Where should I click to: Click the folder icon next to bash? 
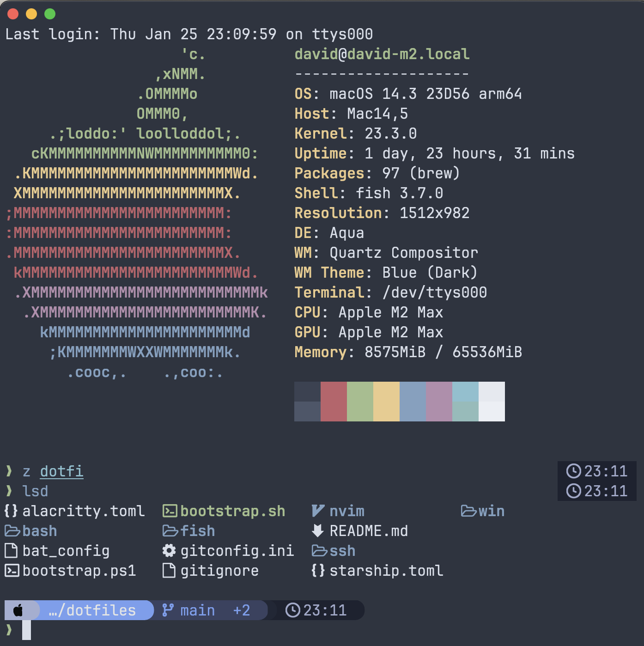tap(12, 531)
